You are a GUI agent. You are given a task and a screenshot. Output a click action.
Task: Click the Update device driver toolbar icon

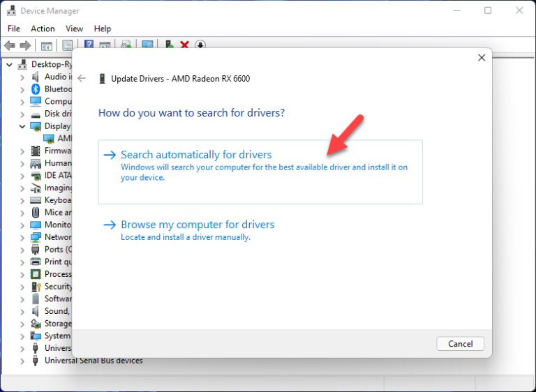[x=126, y=45]
